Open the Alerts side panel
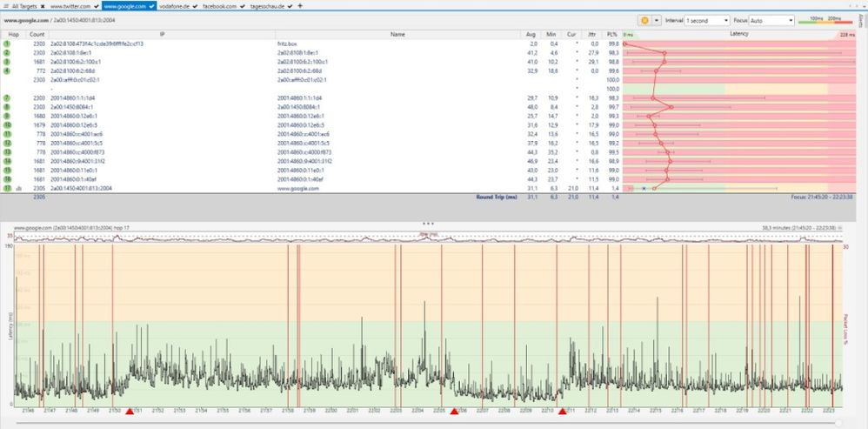This screenshot has width=868, height=429. click(x=861, y=21)
